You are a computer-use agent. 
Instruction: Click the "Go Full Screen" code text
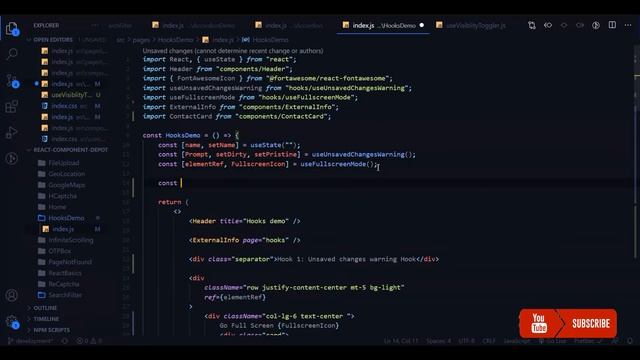click(247, 326)
